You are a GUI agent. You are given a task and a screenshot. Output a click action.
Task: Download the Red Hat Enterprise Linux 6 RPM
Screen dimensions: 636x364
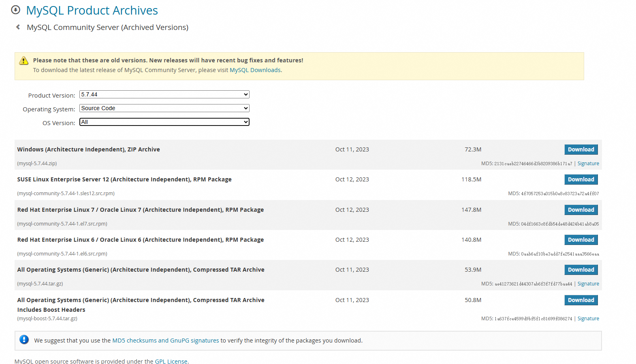pos(581,240)
